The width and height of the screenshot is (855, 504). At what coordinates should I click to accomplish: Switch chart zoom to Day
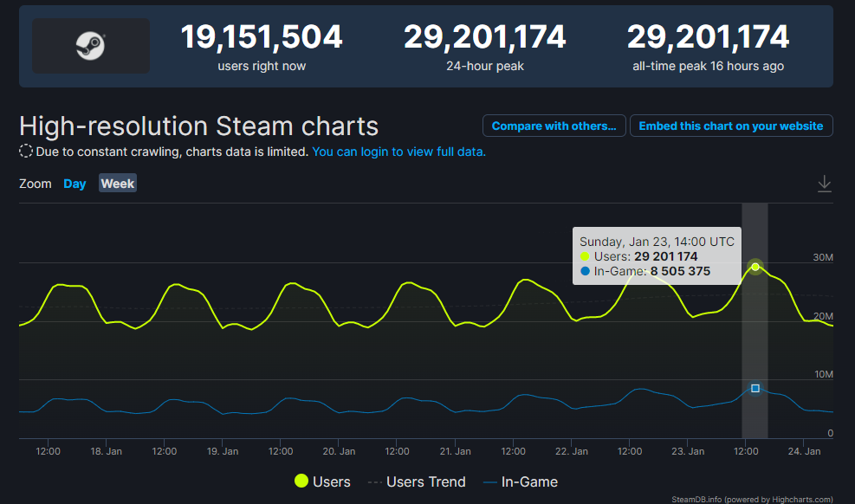pyautogui.click(x=74, y=184)
